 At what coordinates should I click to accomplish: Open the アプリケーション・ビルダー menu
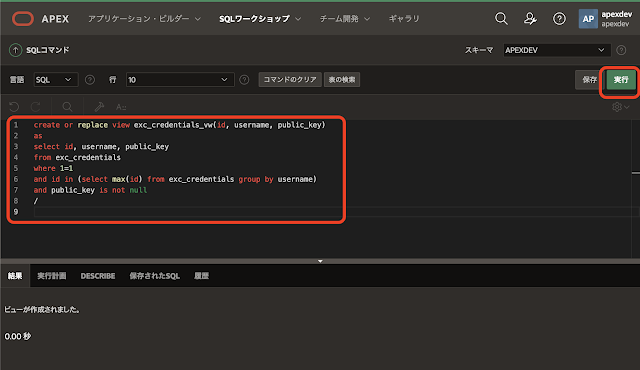click(x=144, y=19)
